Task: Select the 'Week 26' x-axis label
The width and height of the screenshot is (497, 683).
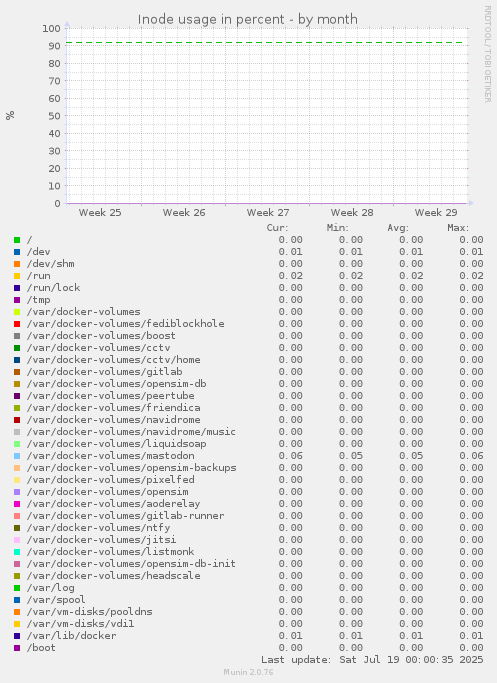Action: pyautogui.click(x=184, y=213)
